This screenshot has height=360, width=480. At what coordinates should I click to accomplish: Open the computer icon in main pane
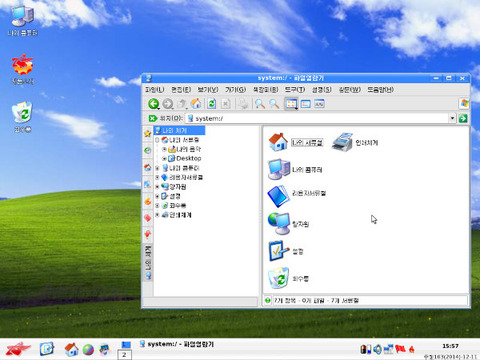pos(279,169)
